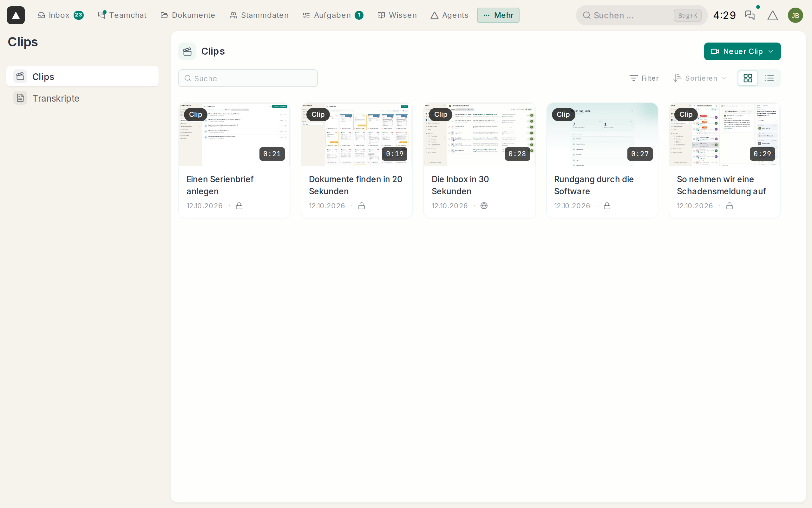This screenshot has height=508, width=812.
Task: Go to Teamchat
Action: 122,15
